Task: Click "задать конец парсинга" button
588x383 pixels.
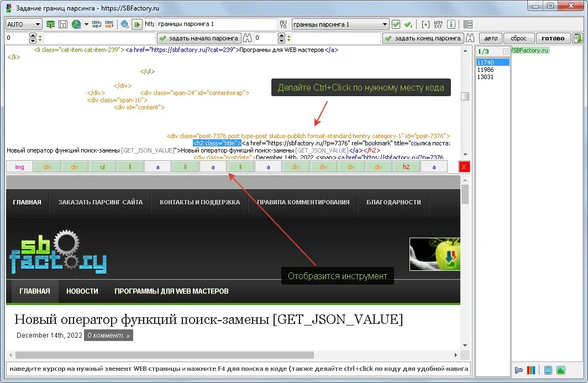Action: [x=423, y=38]
